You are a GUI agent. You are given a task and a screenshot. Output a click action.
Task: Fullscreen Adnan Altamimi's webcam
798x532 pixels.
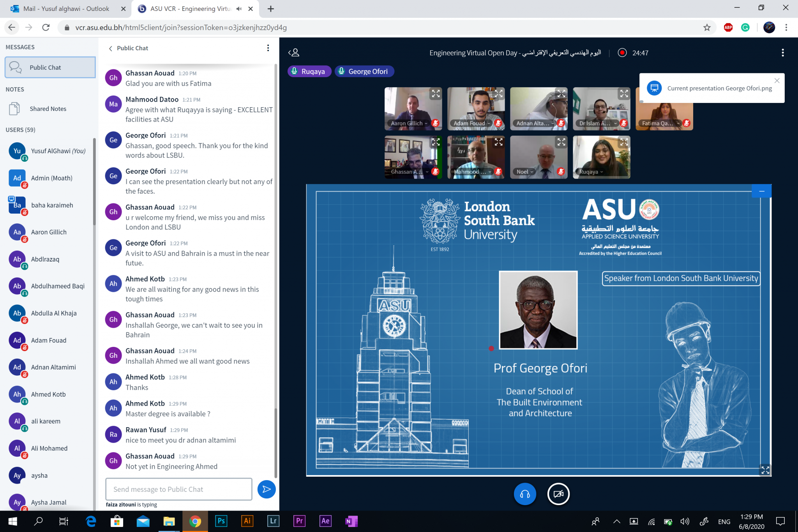point(561,94)
